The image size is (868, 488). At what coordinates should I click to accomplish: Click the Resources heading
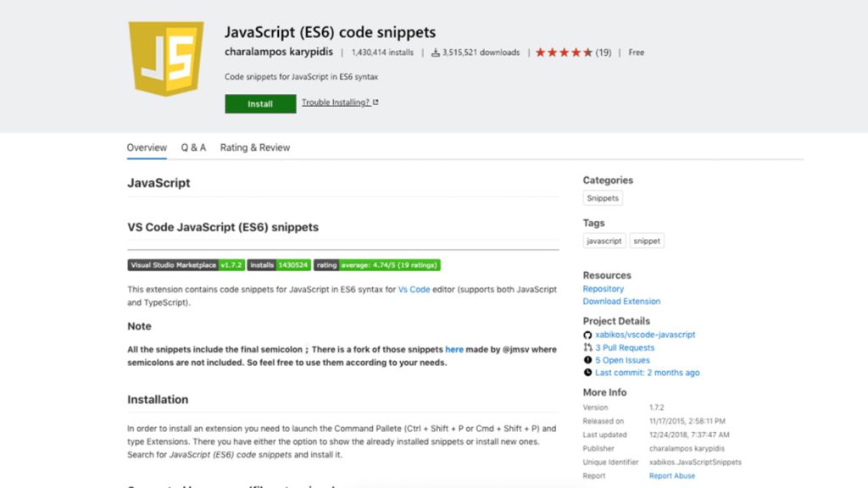click(x=607, y=275)
